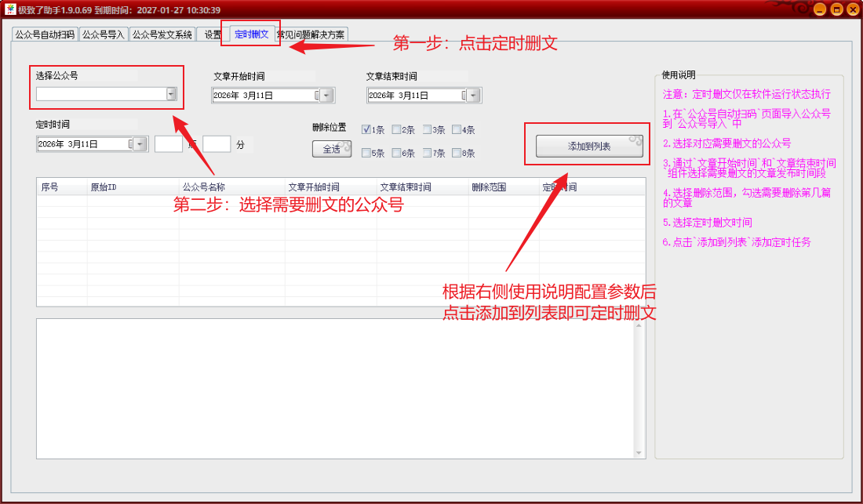Focus the hour input field for 定时时间
863x504 pixels.
pyautogui.click(x=168, y=144)
